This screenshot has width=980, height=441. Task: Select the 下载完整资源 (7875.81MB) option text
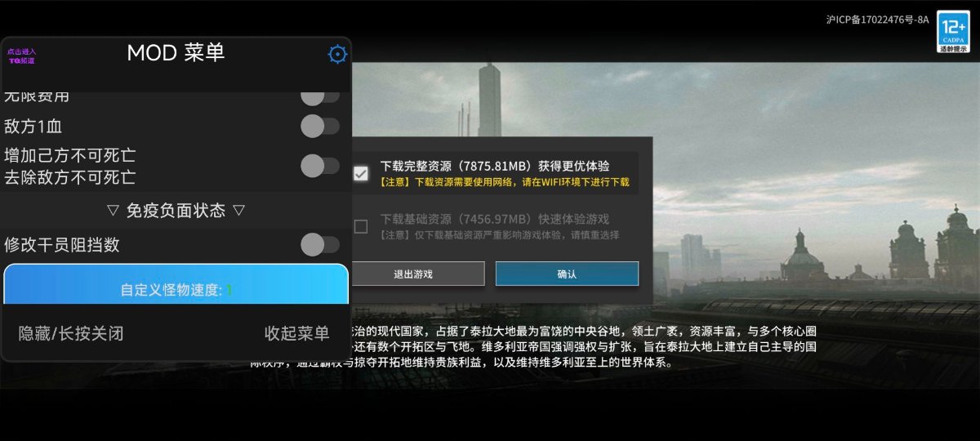click(x=495, y=166)
